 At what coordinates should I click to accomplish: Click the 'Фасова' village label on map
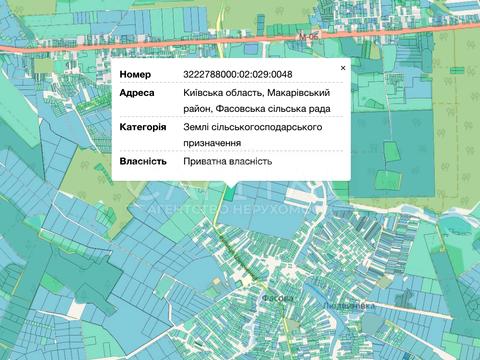(x=278, y=298)
